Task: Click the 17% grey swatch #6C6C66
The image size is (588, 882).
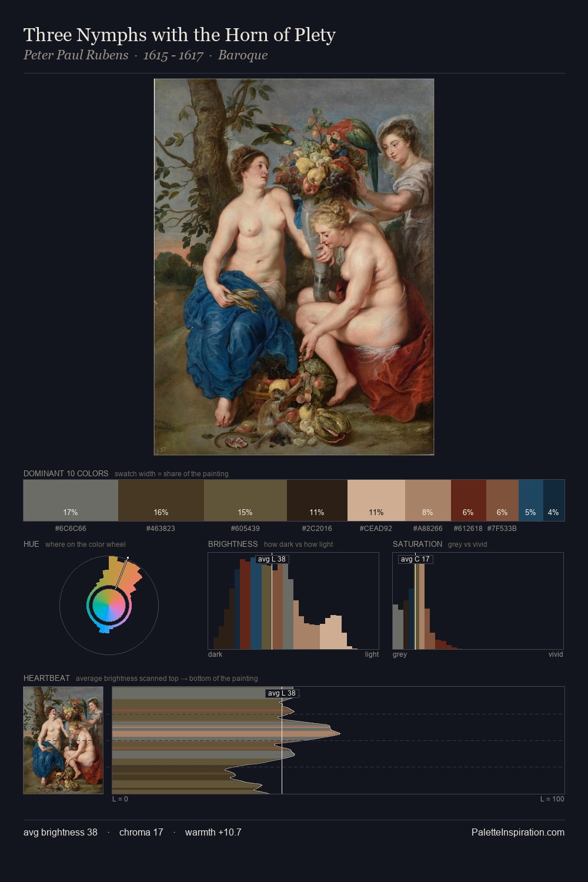Action: tap(71, 500)
